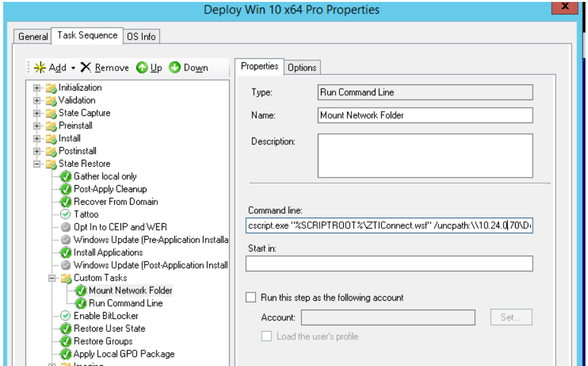Click the Validation folder icon
The width and height of the screenshot is (588, 366).
click(51, 101)
